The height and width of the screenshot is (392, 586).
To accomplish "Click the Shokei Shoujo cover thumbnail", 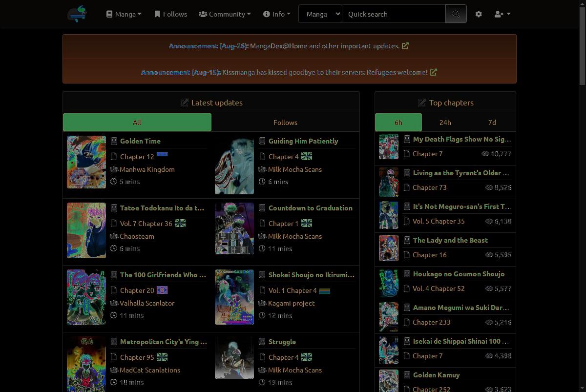I will coord(234,297).
